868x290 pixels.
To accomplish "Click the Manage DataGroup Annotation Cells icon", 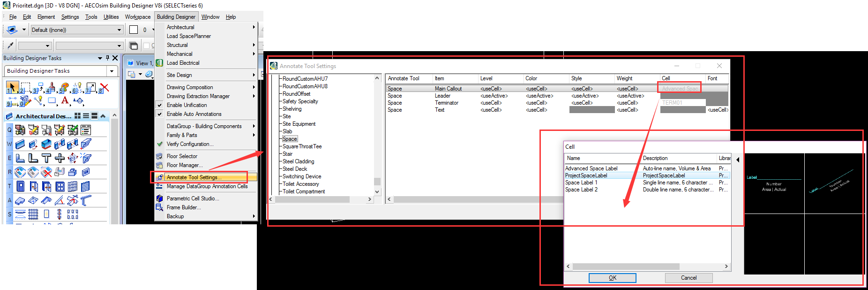I will pos(159,186).
